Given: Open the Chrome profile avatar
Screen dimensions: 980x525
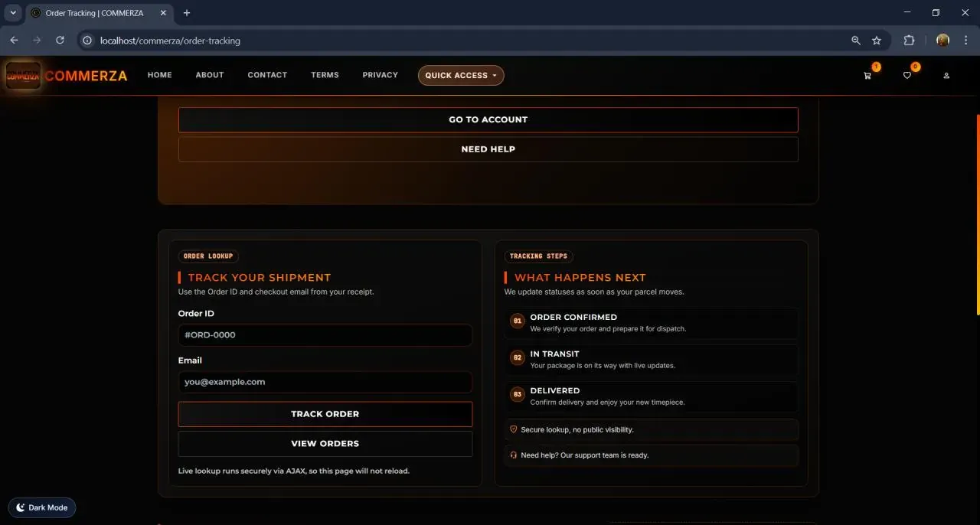Looking at the screenshot, I should tap(942, 41).
